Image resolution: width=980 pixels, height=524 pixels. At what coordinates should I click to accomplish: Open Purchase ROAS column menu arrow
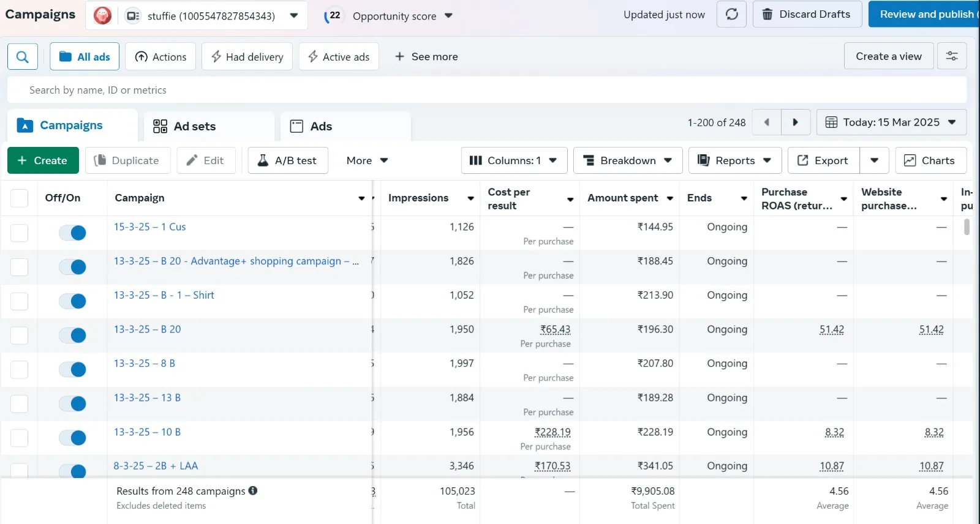(844, 199)
